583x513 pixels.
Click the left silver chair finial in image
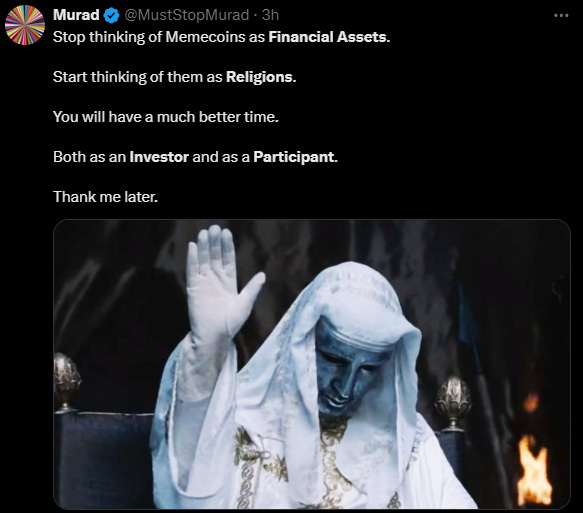[x=66, y=382]
